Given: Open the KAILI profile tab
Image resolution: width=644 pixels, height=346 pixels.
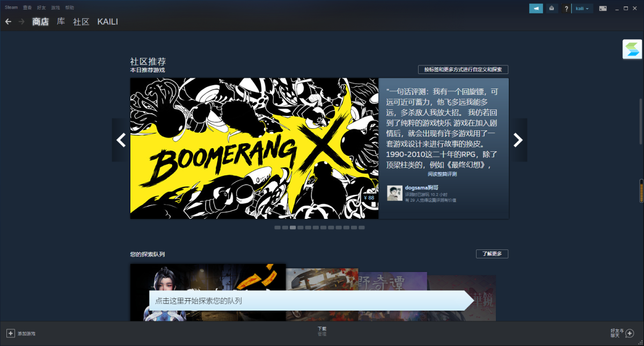Looking at the screenshot, I should click(107, 21).
